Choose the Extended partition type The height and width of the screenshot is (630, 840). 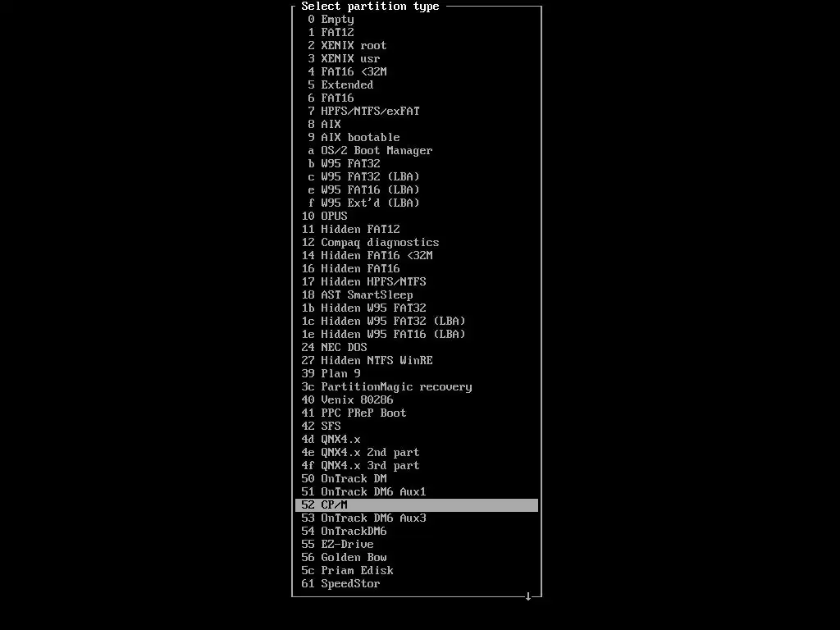[x=416, y=84]
